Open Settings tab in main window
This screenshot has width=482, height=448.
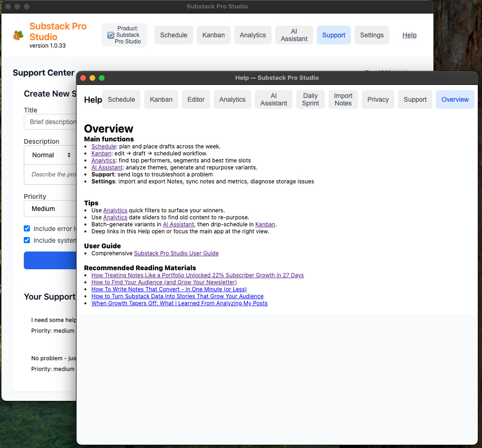coord(372,35)
